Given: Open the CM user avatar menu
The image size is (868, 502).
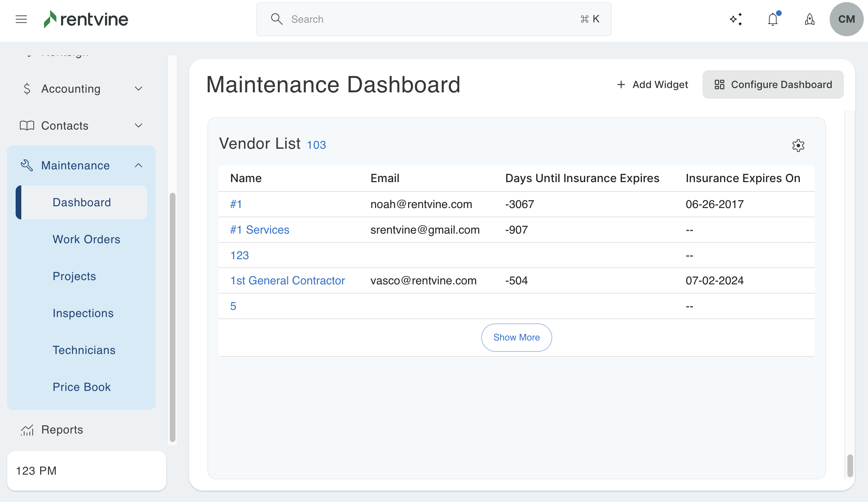Looking at the screenshot, I should point(846,19).
